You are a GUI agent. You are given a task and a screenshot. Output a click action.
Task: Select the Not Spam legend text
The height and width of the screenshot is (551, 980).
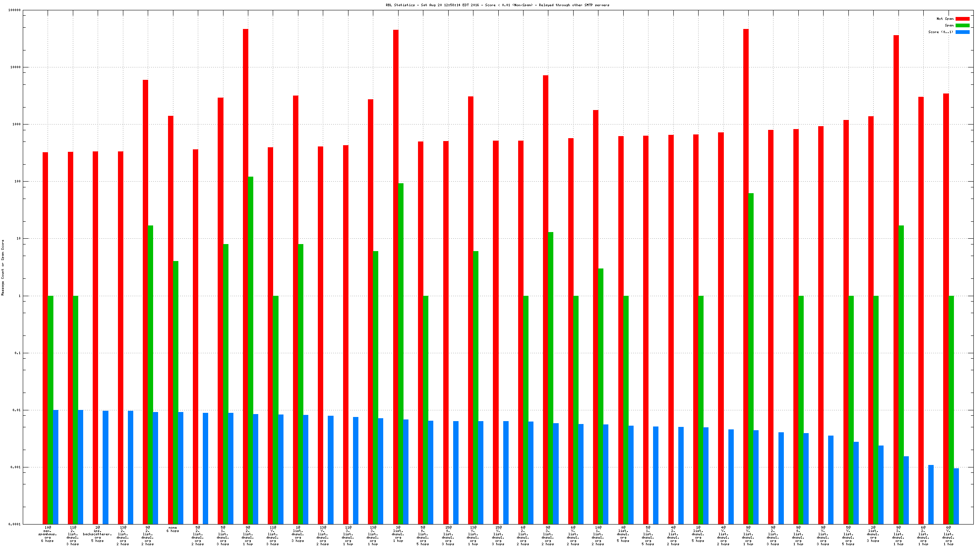click(945, 19)
